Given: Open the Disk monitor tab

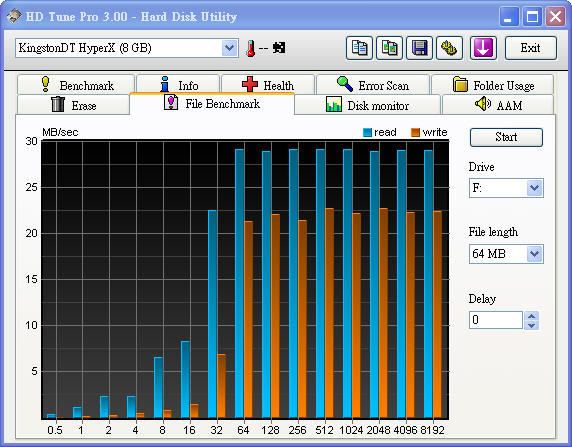Looking at the screenshot, I should point(367,105).
